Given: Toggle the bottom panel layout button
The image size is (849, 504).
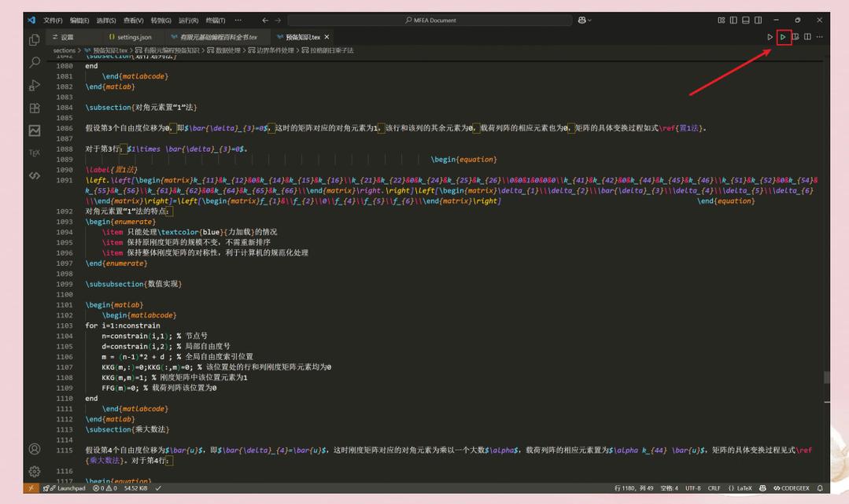Looking at the screenshot, I should click(x=746, y=20).
